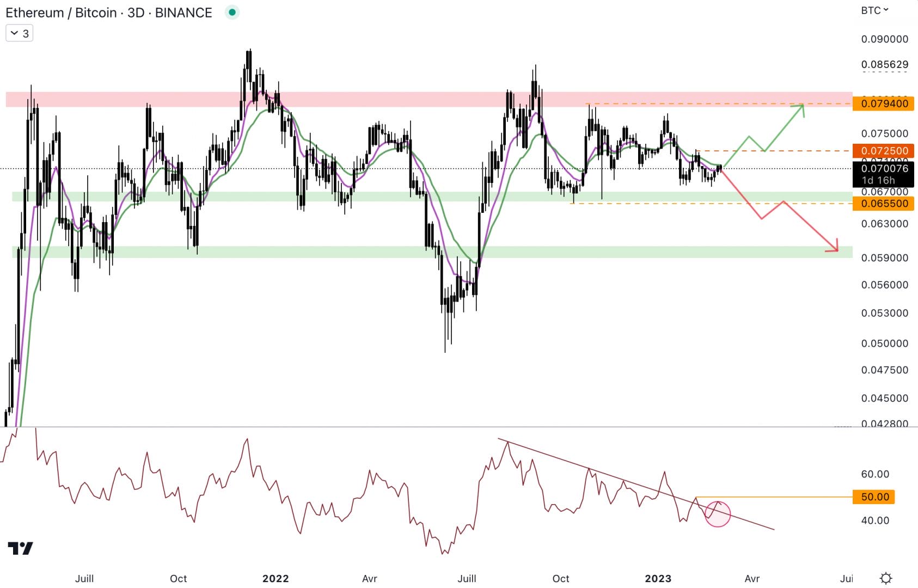Click the 0.065500 support price label
The width and height of the screenshot is (918, 588).
(884, 204)
